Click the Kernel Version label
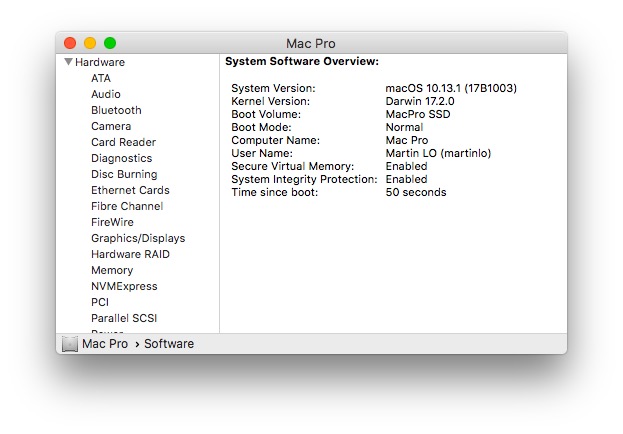Screen dimensions: 623x434 271,101
